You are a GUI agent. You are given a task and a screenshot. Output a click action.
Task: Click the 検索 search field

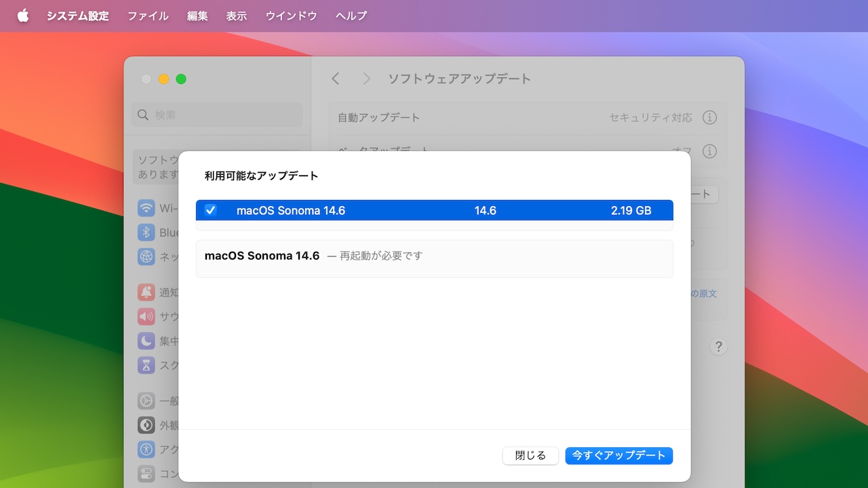coord(217,115)
